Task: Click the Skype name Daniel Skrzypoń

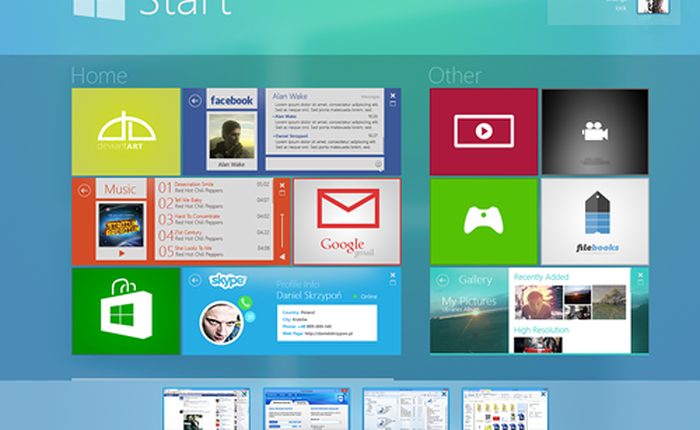Action: pyautogui.click(x=309, y=296)
